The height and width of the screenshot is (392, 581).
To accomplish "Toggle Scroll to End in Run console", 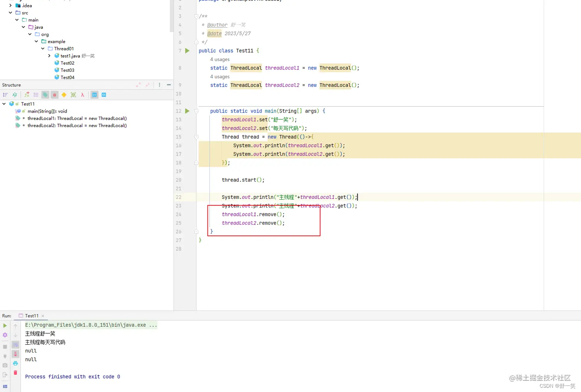I will pos(15,354).
